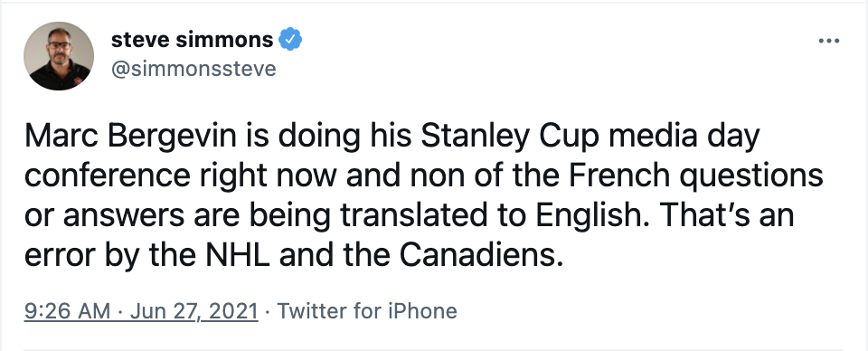
Task: Click the steve simmons display name
Action: (x=192, y=40)
